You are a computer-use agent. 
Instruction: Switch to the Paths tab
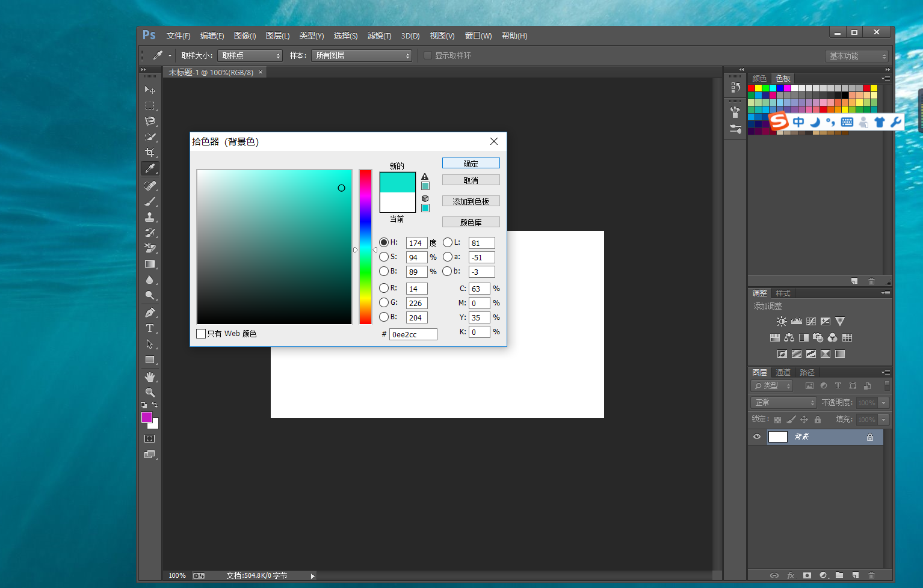point(807,373)
